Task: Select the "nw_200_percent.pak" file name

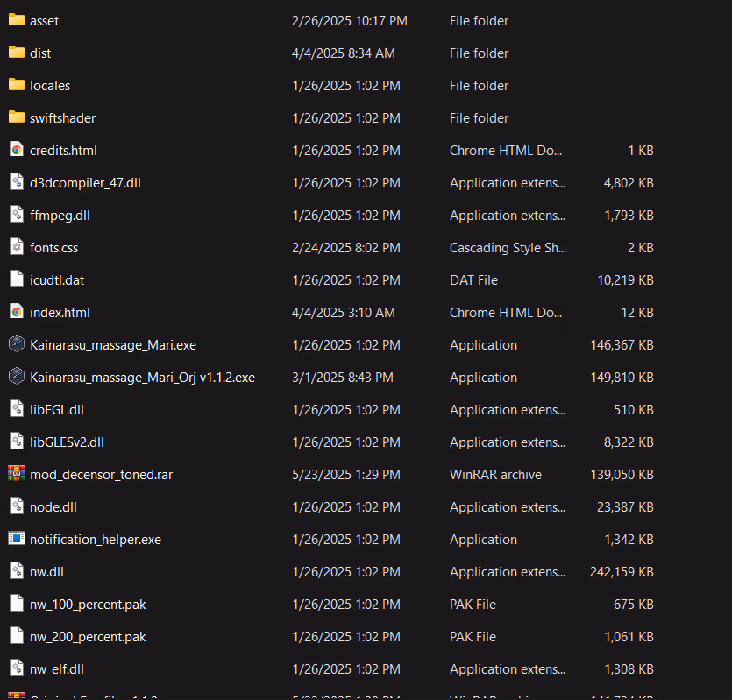Action: 88,637
